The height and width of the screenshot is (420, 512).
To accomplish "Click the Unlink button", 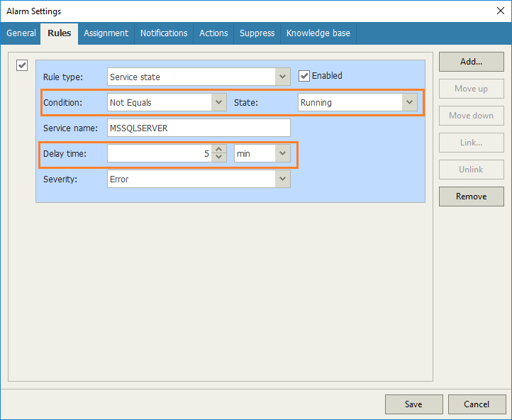I will click(x=471, y=170).
